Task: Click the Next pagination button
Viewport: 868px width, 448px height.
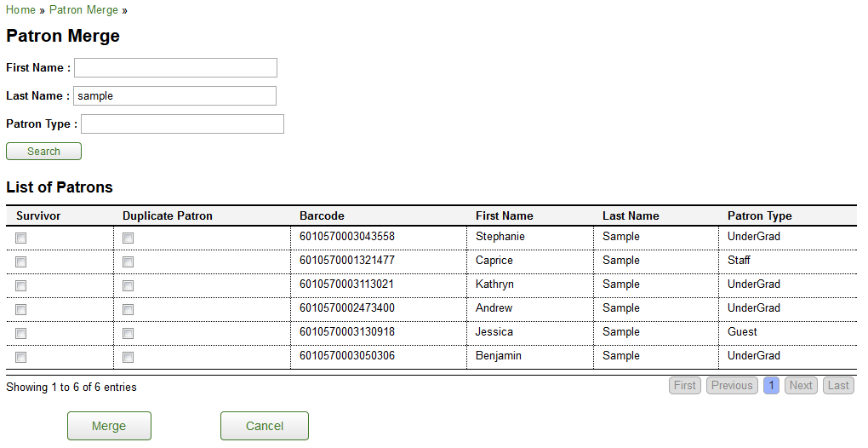Action: point(801,386)
